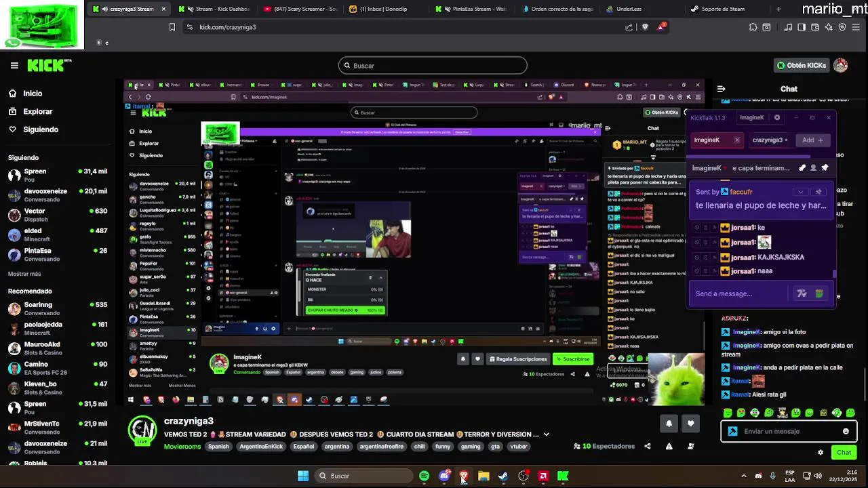Expand Windows system tray hidden icons
Screen dimensions: 868x488
click(743, 476)
